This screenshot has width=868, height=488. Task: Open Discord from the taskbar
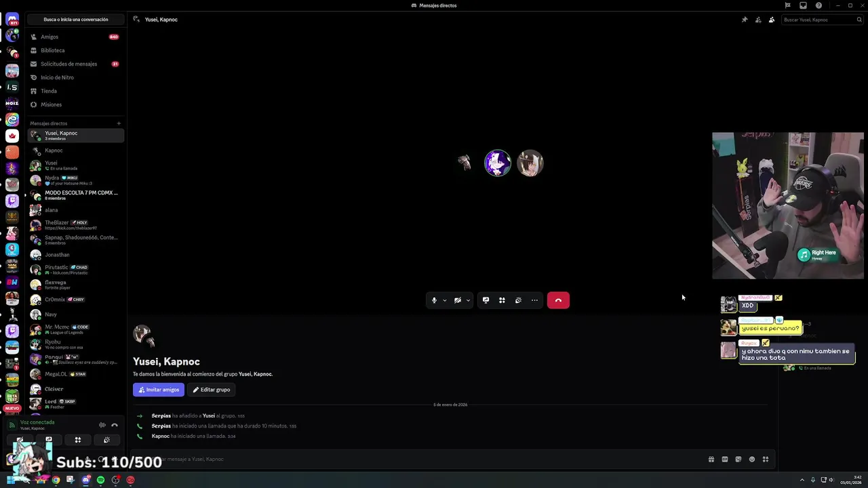(x=85, y=480)
